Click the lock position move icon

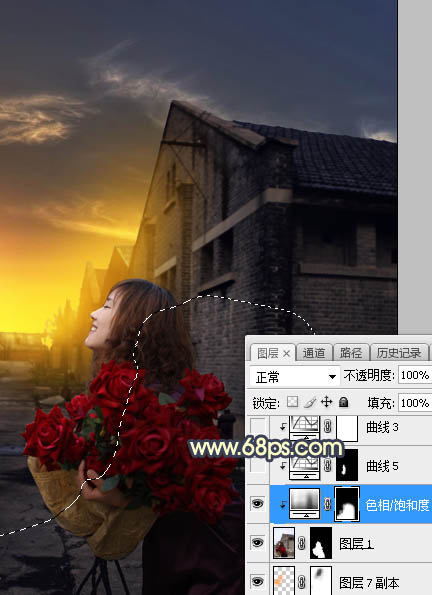point(326,402)
